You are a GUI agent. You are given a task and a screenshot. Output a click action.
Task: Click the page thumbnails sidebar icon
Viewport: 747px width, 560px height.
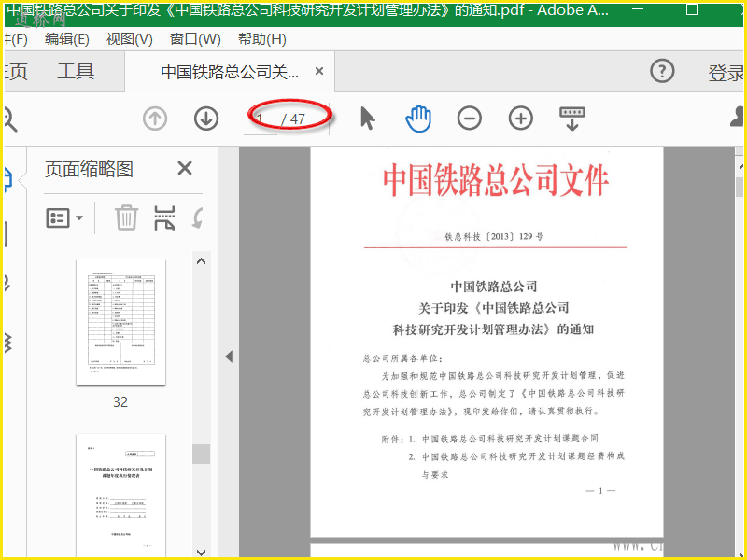pos(8,179)
